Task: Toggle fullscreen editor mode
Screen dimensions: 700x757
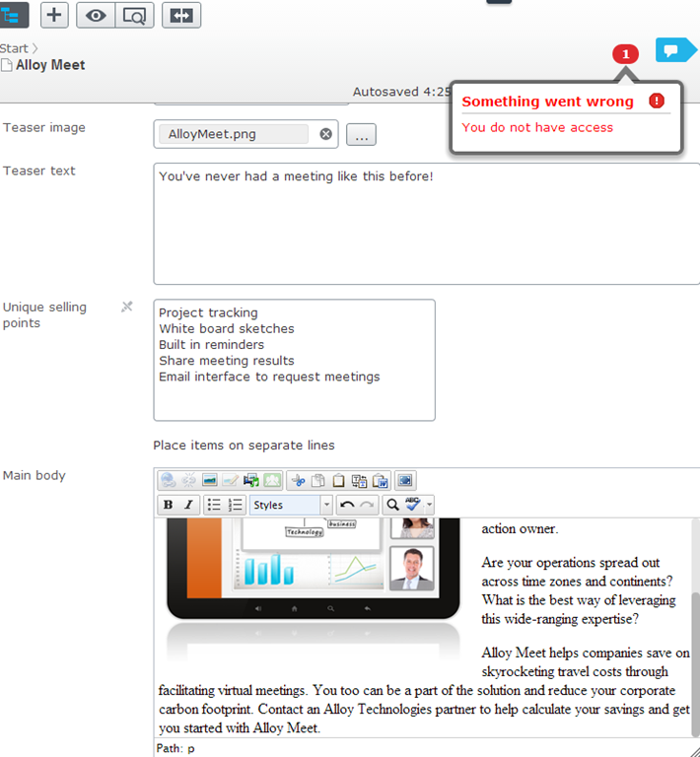Action: tap(405, 481)
